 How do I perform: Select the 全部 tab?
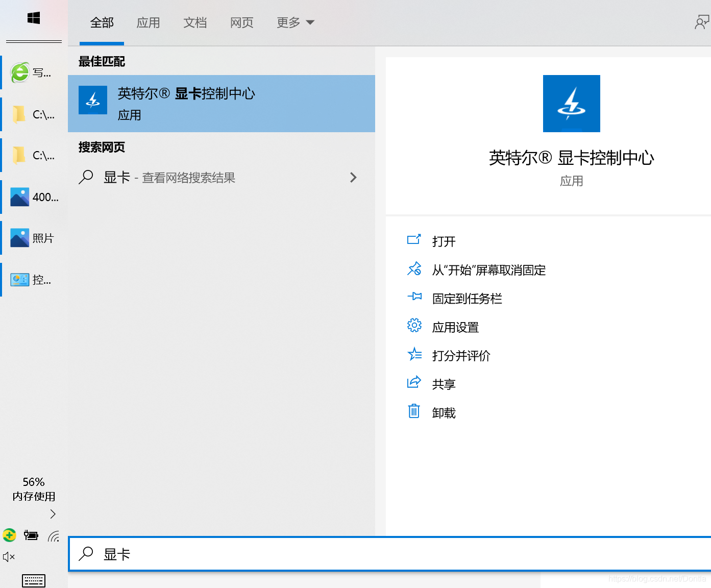102,22
